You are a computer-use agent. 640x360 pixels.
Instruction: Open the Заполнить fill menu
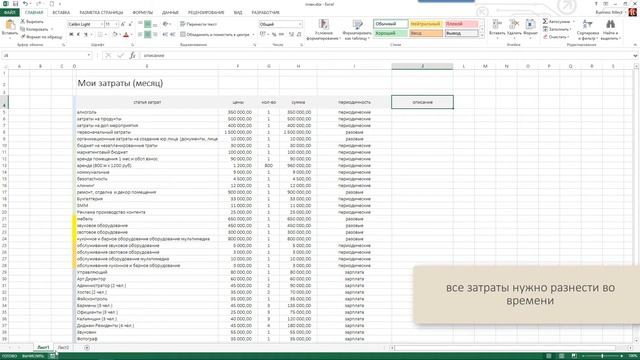(556, 29)
